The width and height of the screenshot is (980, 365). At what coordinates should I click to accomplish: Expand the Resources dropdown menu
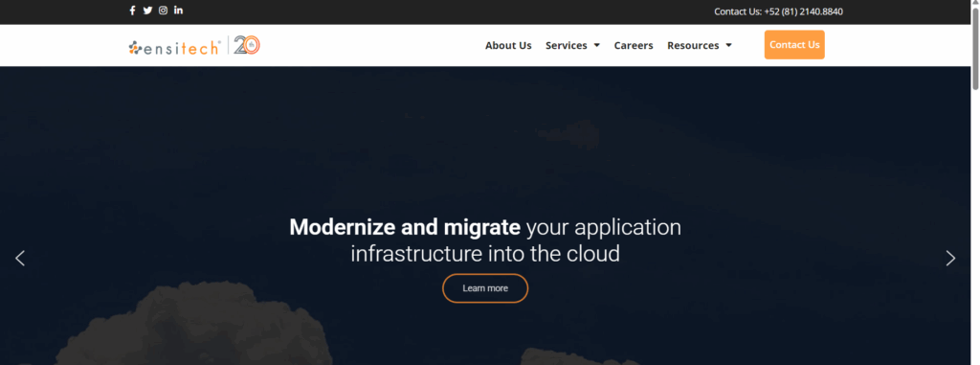[700, 45]
